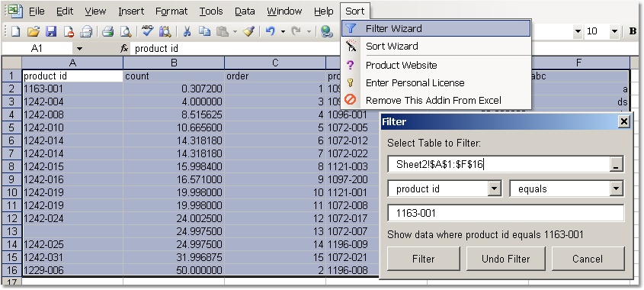Expand the Redo history arrow

coord(309,32)
